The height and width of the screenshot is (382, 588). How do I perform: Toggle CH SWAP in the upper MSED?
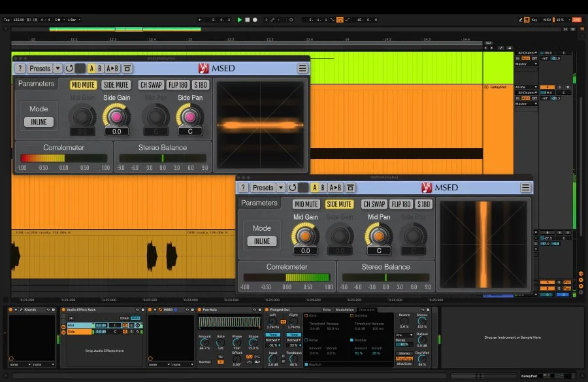pyautogui.click(x=151, y=85)
